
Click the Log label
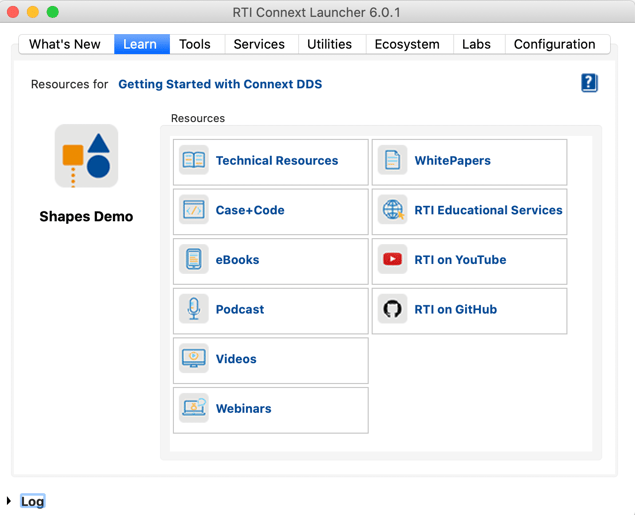click(x=32, y=501)
